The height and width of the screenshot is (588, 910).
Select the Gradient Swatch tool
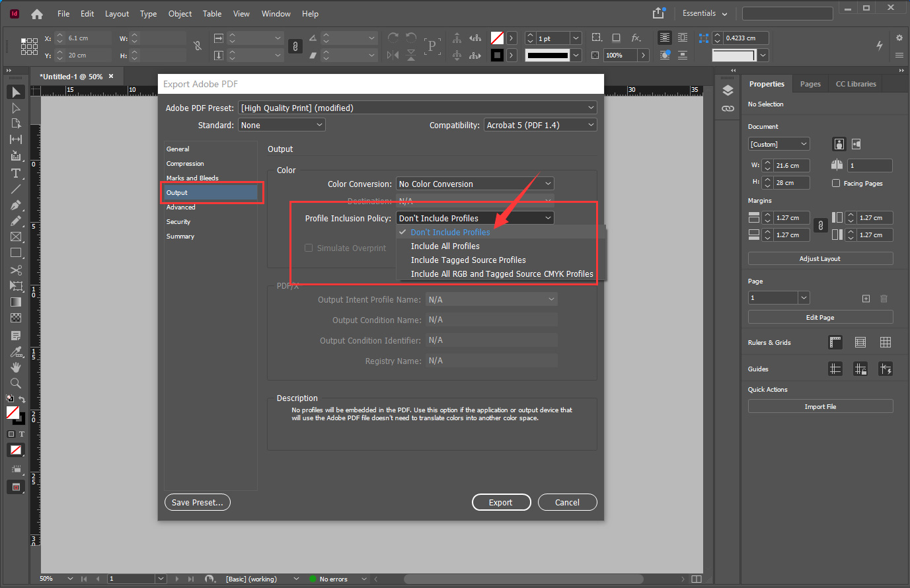pyautogui.click(x=16, y=302)
